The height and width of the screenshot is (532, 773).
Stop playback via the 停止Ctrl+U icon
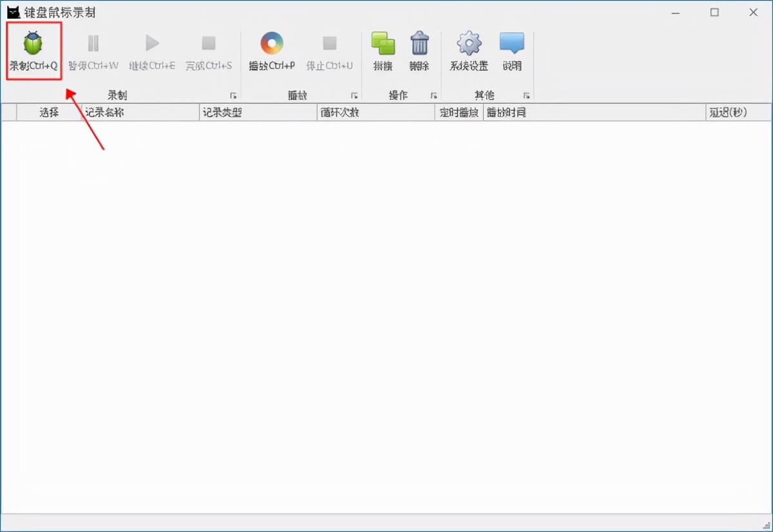[x=330, y=43]
